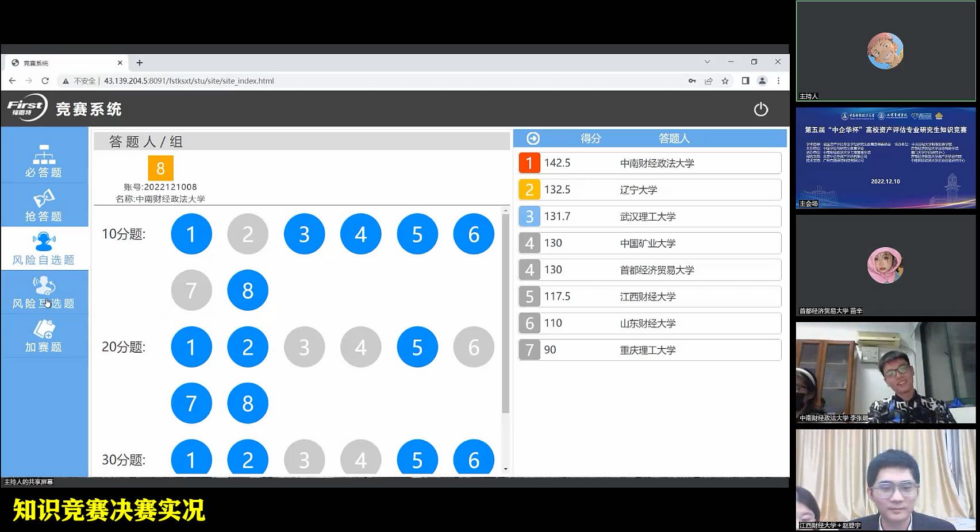Choose 20分题 question 8
Image resolution: width=980 pixels, height=532 pixels.
[x=248, y=403]
